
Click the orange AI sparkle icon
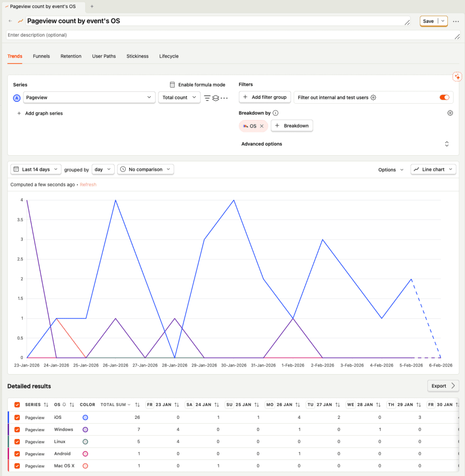coord(457,76)
